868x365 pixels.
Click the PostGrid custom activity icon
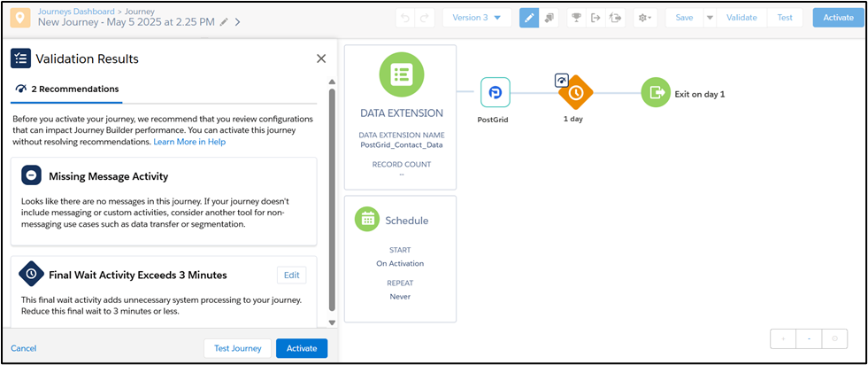(495, 92)
